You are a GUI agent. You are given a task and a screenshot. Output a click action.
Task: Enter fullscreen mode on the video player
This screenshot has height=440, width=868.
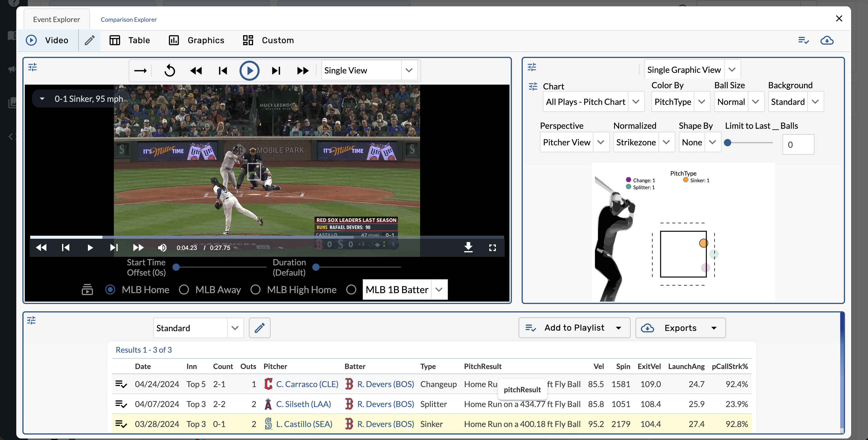[x=492, y=247]
